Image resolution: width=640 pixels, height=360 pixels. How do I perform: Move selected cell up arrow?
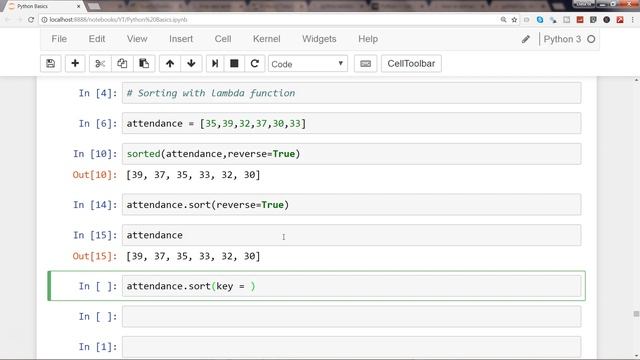tap(170, 64)
